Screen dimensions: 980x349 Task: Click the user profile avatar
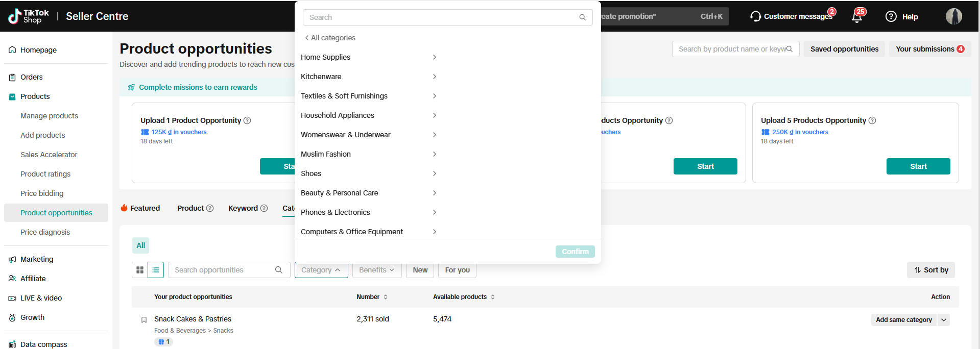pos(953,16)
